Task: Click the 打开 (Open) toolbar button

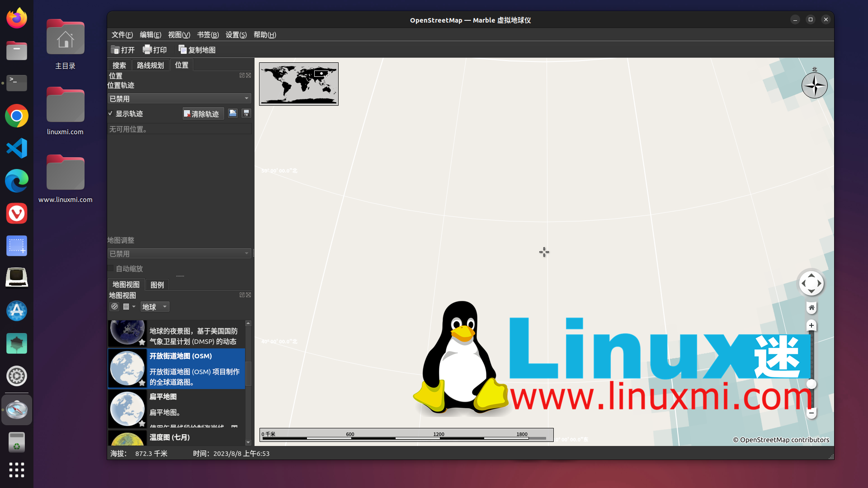Action: point(123,50)
